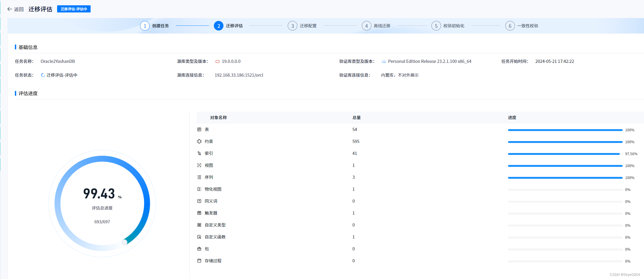Click the 触发器 trigger row icon
The image size is (644, 279).
tap(199, 213)
